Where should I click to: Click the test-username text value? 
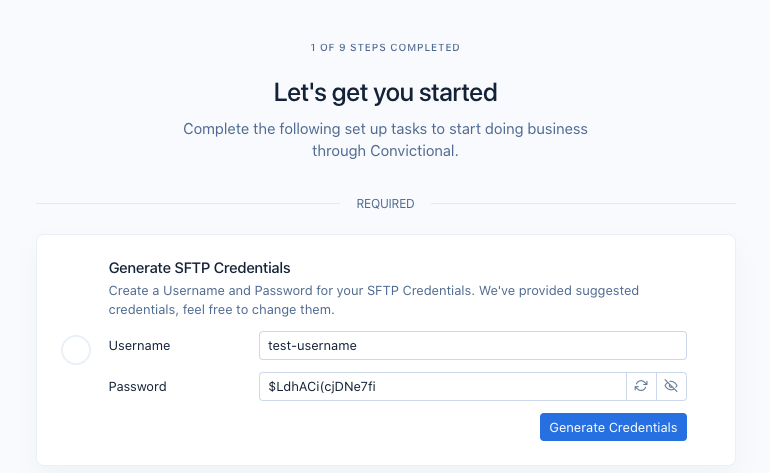pos(313,345)
